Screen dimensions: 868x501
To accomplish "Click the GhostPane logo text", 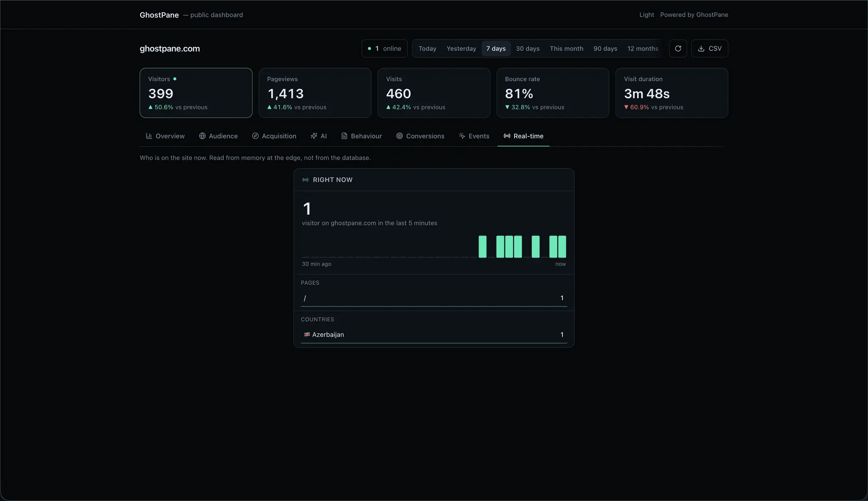I will [159, 15].
